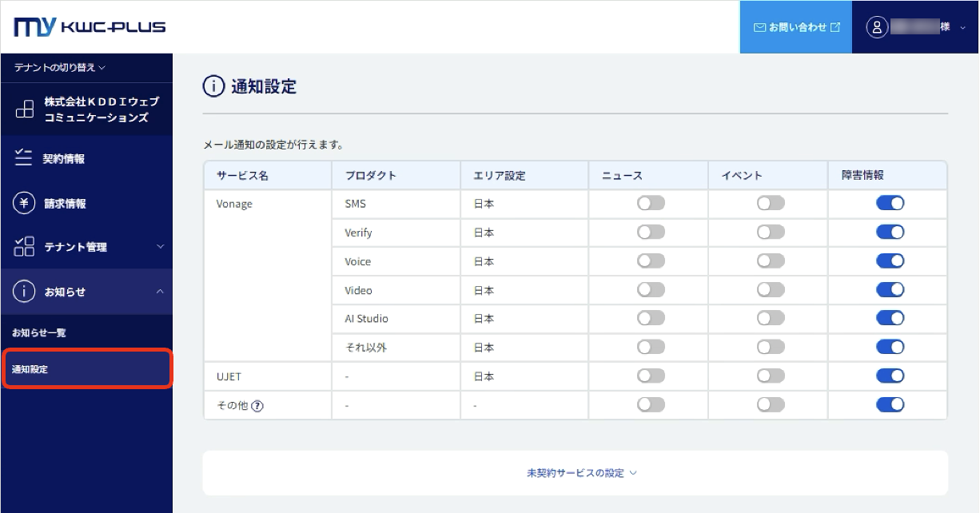Click the 障害情報 column header
The width and height of the screenshot is (980, 513).
click(887, 175)
